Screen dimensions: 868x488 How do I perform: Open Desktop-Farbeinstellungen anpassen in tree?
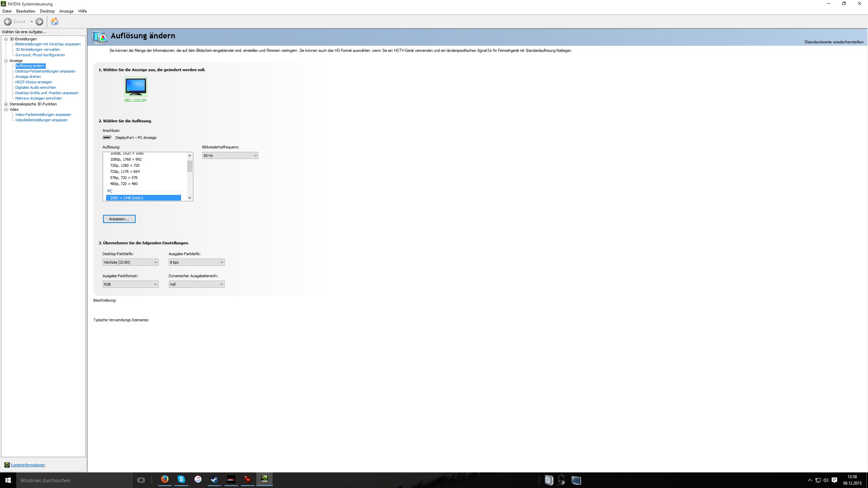tap(45, 71)
